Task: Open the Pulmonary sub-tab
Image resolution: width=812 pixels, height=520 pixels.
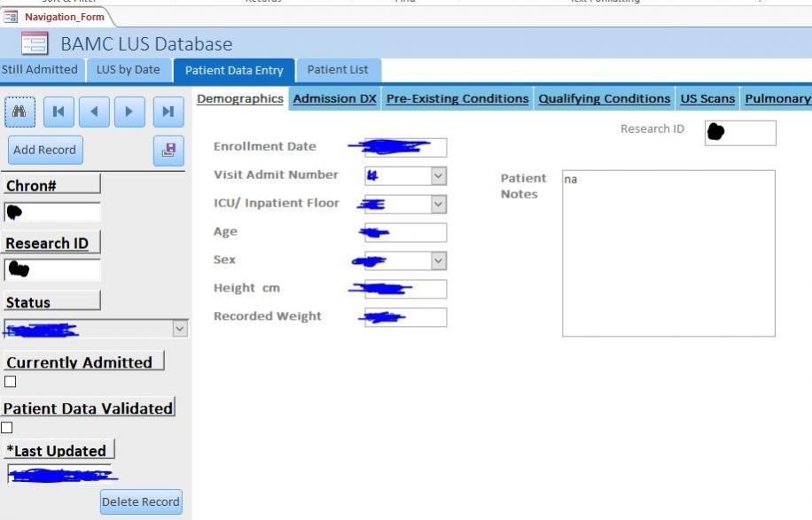Action: click(777, 99)
